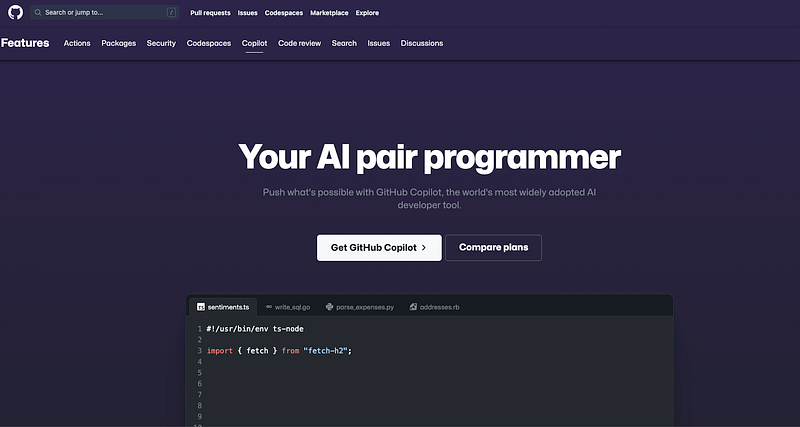Click the TypeScript icon on sentiments.ts tab
The width and height of the screenshot is (800, 427).
coord(201,307)
